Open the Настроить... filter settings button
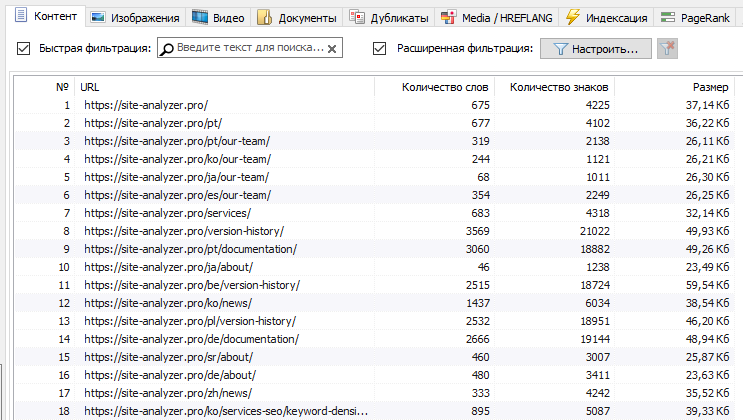The width and height of the screenshot is (743, 420). tap(596, 49)
